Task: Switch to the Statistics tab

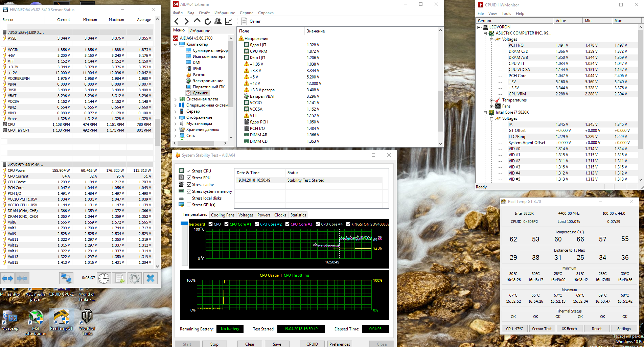Action: (298, 215)
